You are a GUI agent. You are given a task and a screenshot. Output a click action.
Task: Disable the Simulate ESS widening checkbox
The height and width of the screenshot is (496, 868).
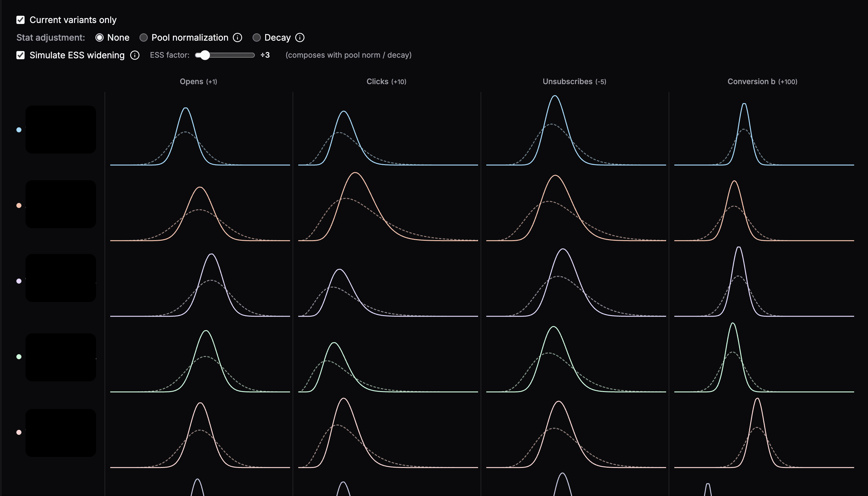[20, 55]
